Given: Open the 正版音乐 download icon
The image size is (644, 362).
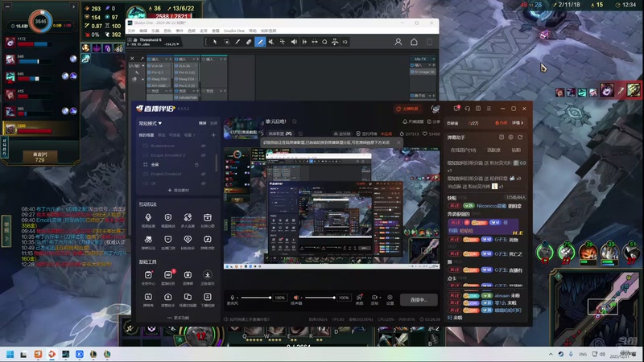Looking at the screenshot, I should tap(208, 274).
